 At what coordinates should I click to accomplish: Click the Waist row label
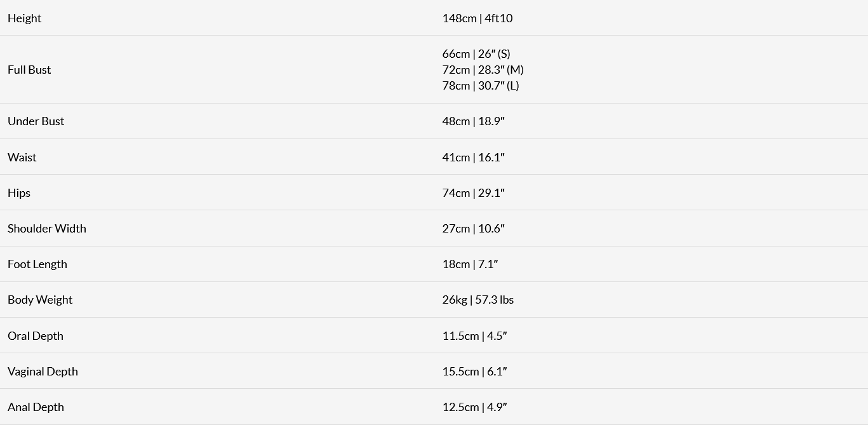pos(22,158)
